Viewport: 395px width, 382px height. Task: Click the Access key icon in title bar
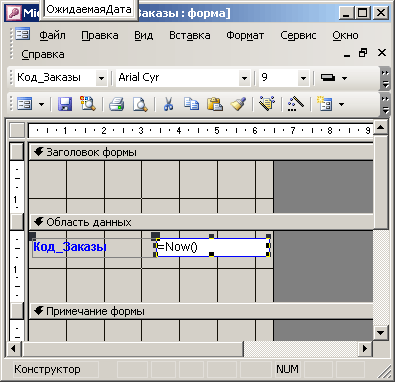(x=14, y=14)
